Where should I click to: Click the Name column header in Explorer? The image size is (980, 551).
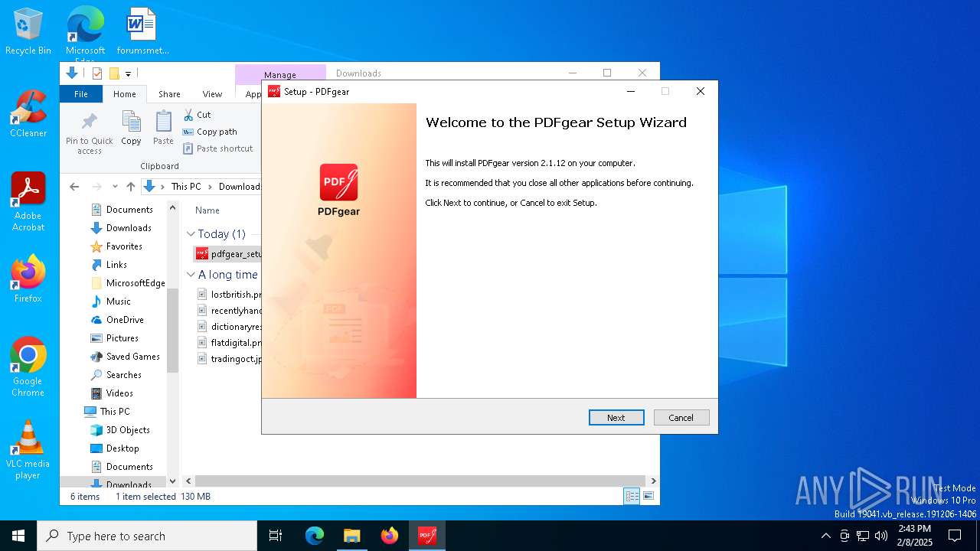click(x=207, y=210)
